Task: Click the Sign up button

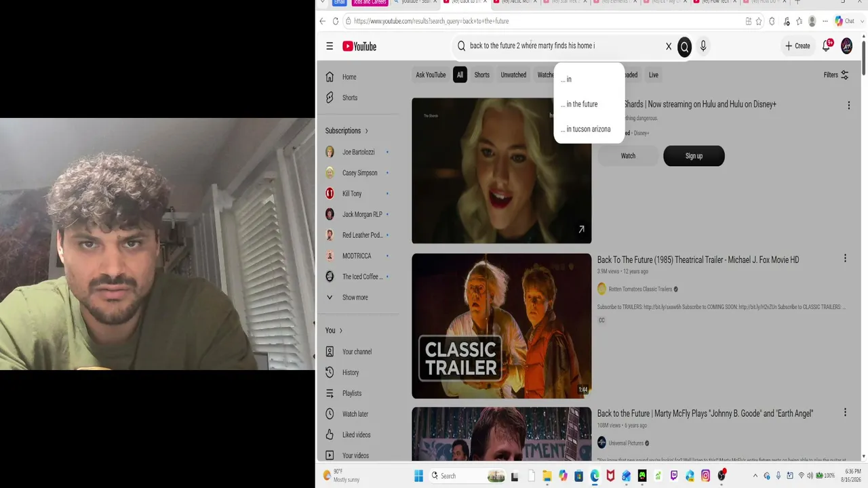Action: click(694, 156)
